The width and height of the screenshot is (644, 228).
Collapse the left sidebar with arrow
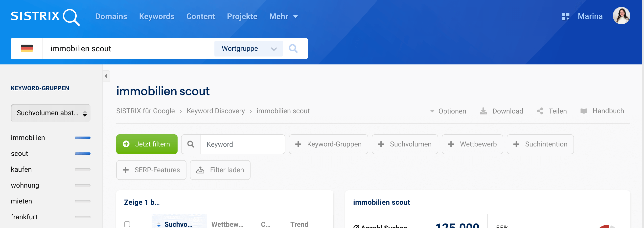pyautogui.click(x=106, y=76)
